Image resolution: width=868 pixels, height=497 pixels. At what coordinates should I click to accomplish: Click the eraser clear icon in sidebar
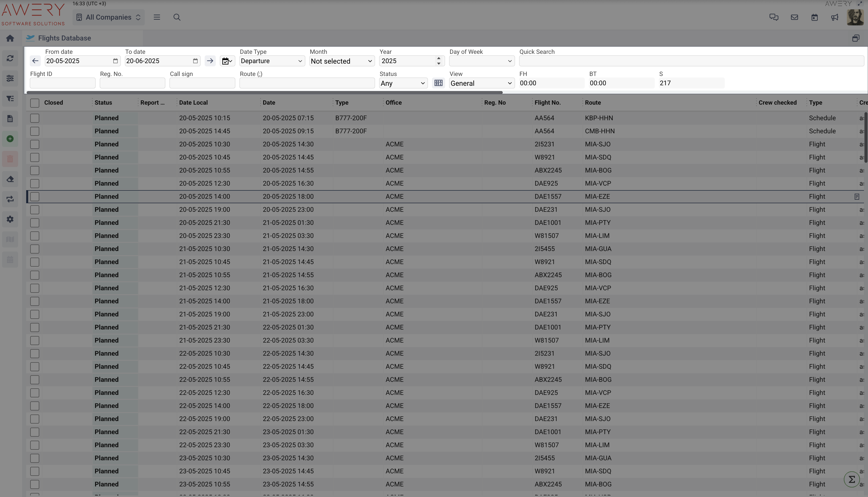(10, 179)
